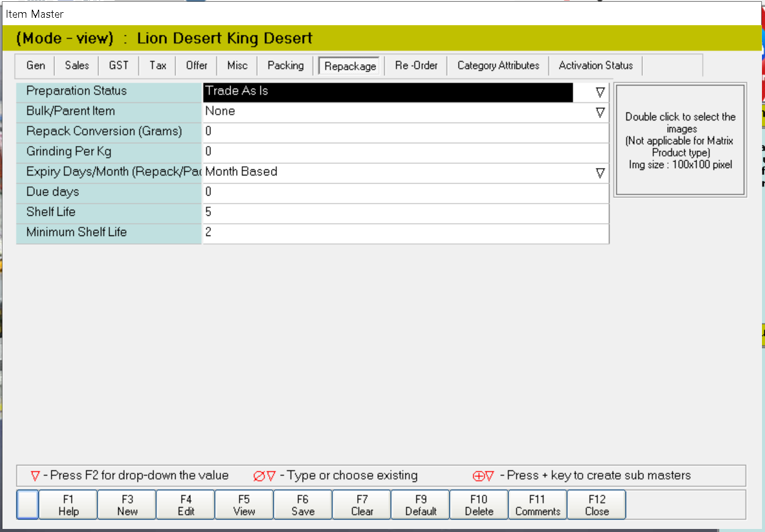Viewport: 765px width, 532px height.
Task: Click the Preparation Status label
Action: [76, 91]
